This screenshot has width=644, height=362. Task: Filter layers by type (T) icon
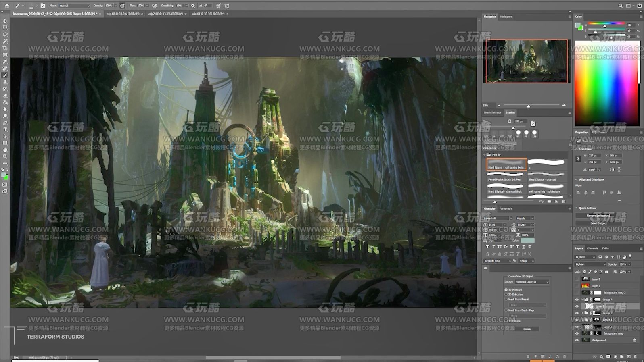[x=613, y=257]
